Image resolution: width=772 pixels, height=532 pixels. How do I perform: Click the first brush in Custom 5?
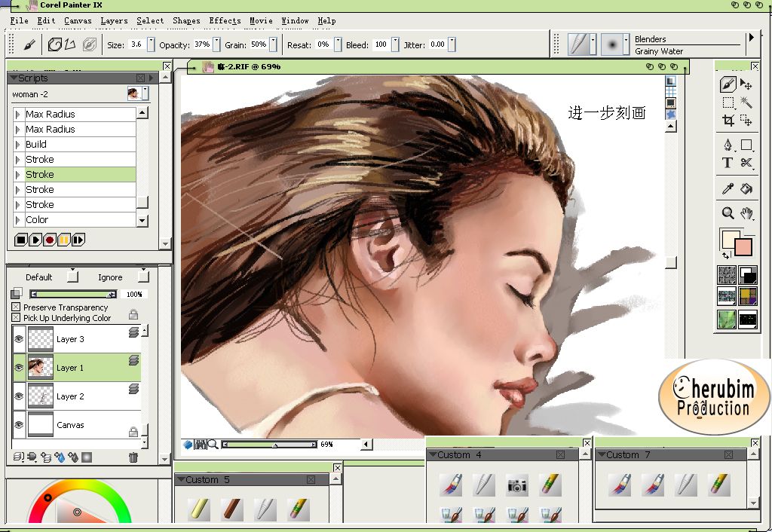[199, 509]
